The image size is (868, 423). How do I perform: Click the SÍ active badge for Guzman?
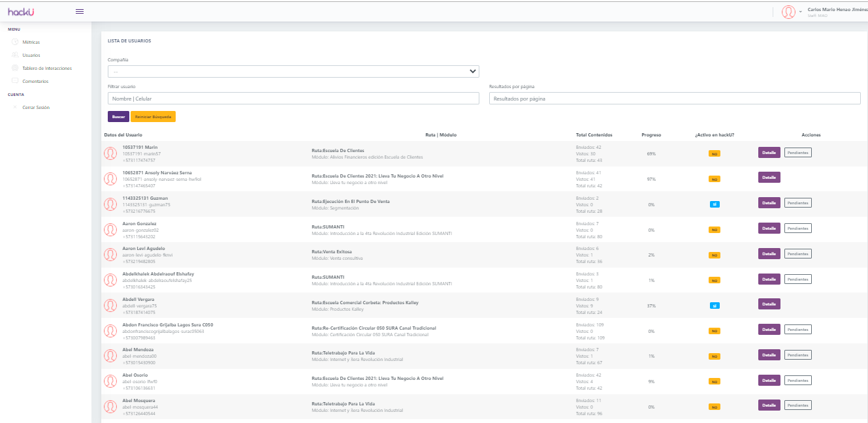[715, 204]
